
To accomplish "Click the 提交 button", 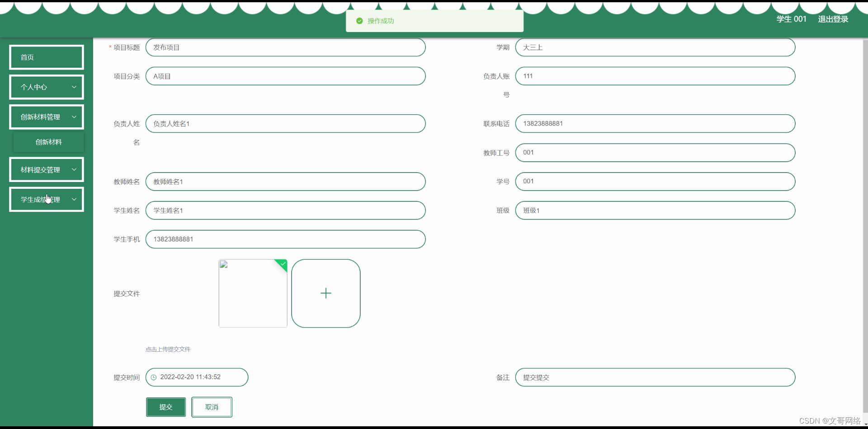I will (166, 407).
